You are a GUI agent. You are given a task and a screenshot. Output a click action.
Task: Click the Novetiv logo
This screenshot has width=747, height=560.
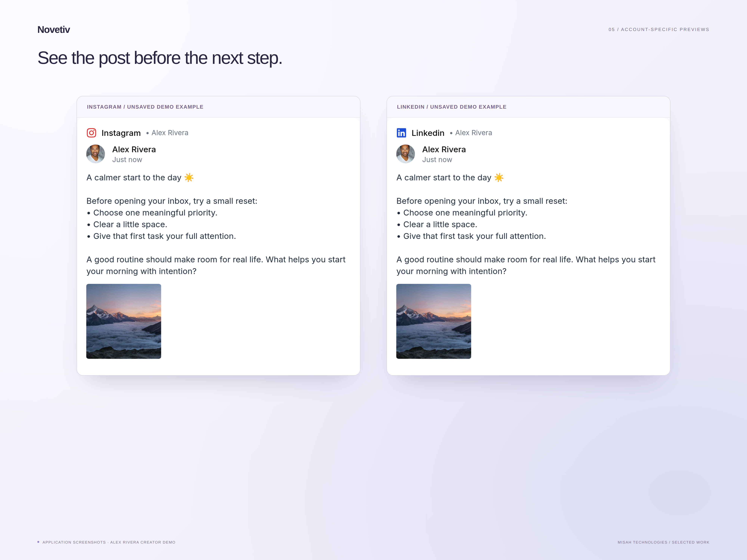(x=54, y=30)
